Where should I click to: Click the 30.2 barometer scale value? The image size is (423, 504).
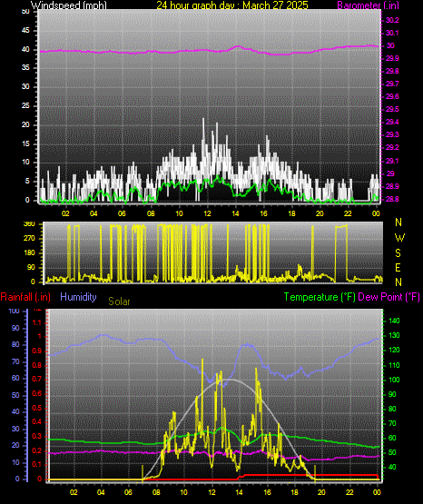click(x=392, y=20)
